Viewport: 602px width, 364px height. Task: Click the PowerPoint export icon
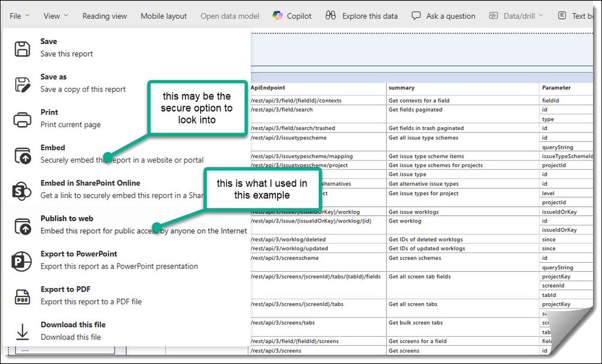point(22,262)
